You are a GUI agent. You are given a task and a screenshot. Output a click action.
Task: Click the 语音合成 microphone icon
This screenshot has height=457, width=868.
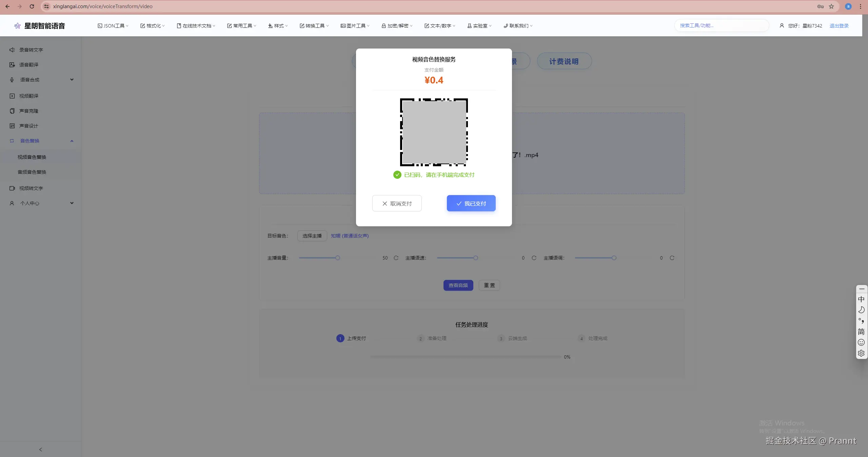(x=12, y=80)
